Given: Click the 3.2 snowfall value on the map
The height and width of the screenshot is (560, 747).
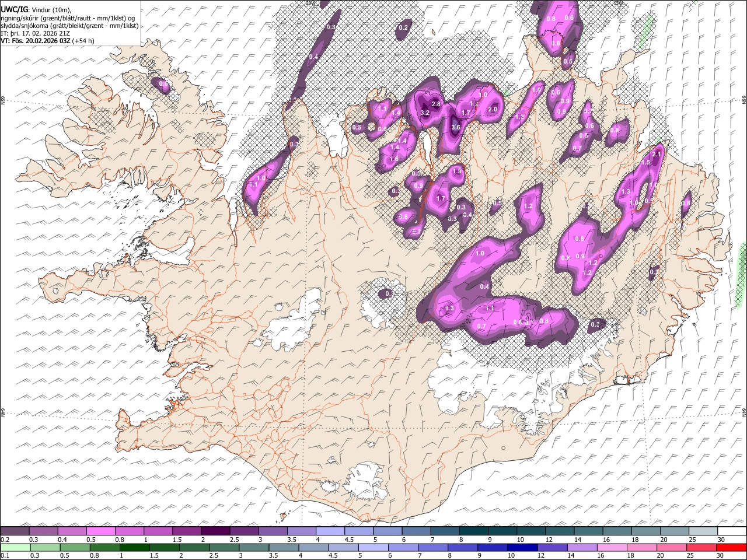Looking at the screenshot, I should (425, 113).
